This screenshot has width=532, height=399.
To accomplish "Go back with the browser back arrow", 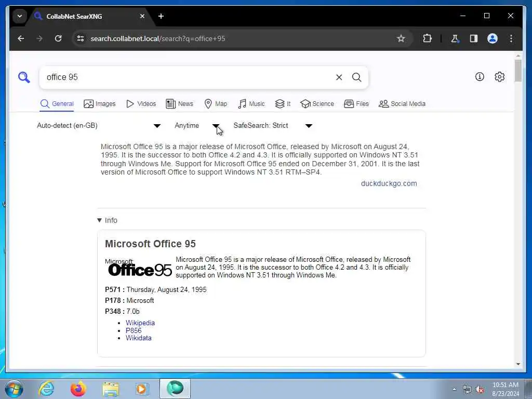I will pyautogui.click(x=21, y=38).
